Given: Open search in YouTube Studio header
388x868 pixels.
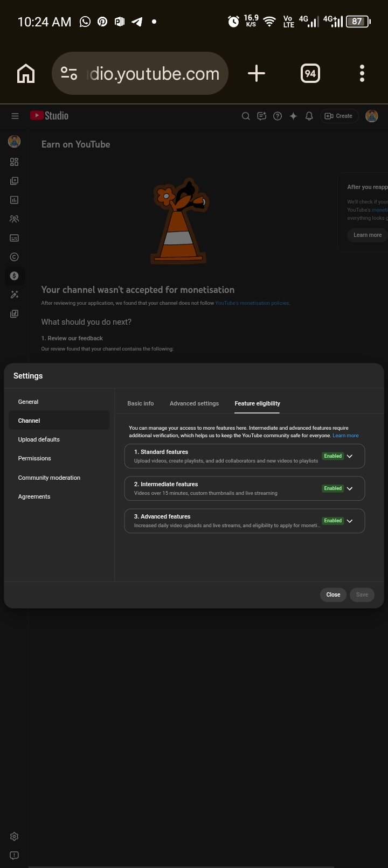Looking at the screenshot, I should (x=246, y=116).
